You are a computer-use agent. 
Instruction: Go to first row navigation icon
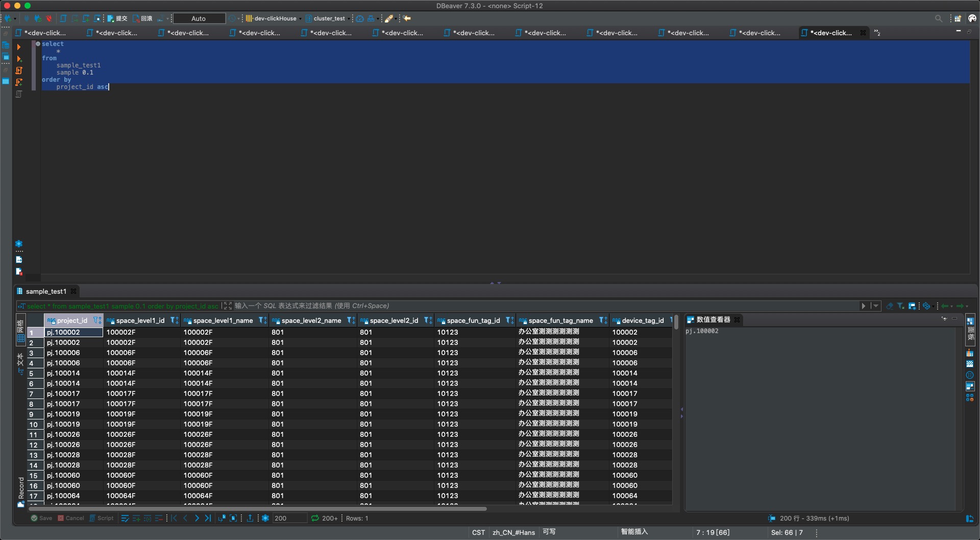click(174, 518)
